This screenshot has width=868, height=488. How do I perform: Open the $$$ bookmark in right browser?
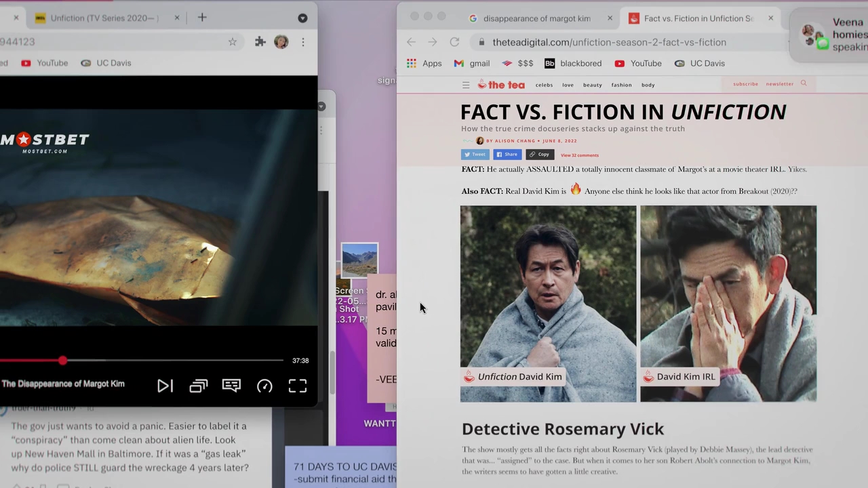517,63
